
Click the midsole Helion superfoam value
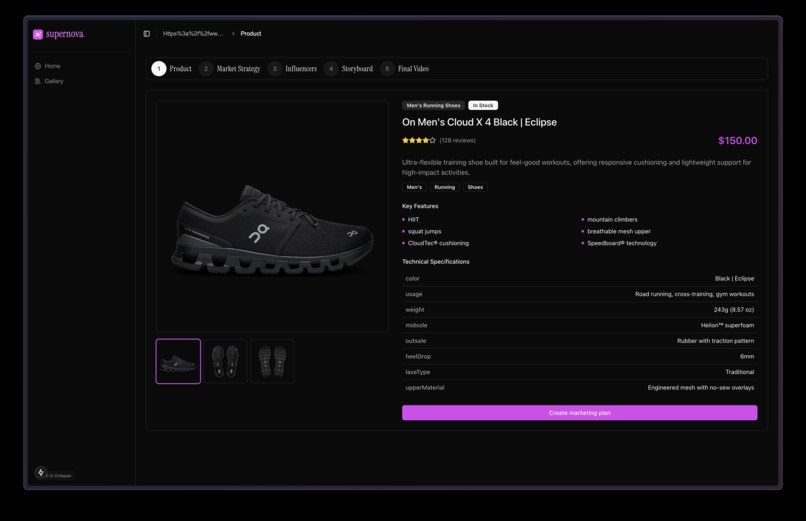click(727, 325)
